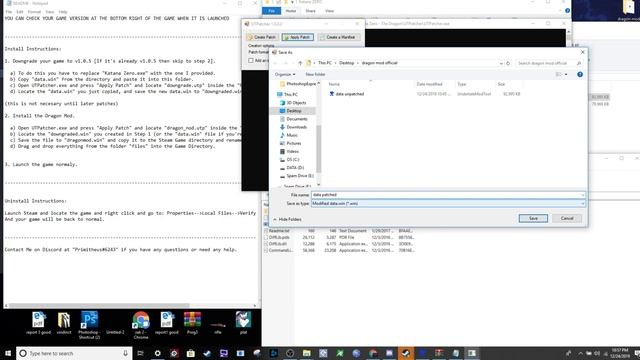The image size is (640, 360).
Task: Select Chrome shortcut desktop icon
Action: click(x=141, y=325)
